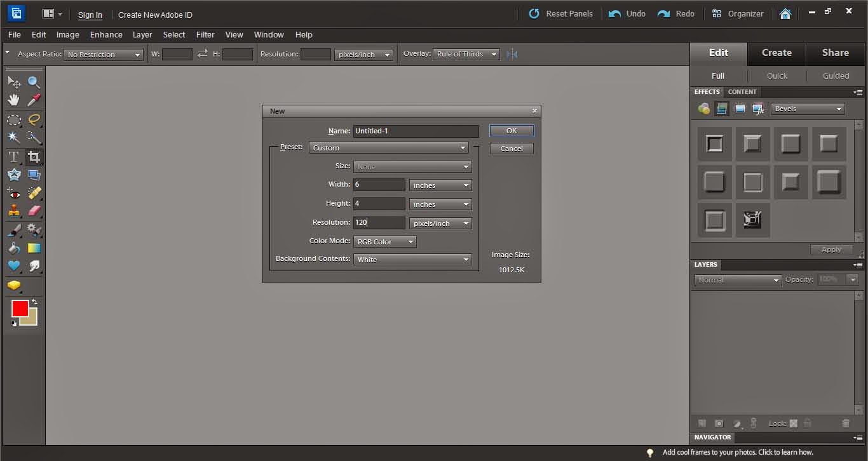Select the heart Custom Shape tool
This screenshot has height=461, width=868.
(14, 266)
